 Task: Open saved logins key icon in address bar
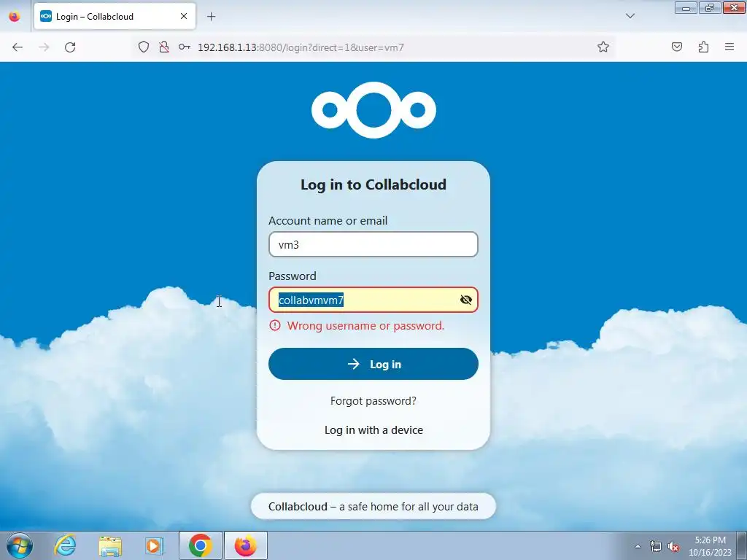[x=185, y=47]
